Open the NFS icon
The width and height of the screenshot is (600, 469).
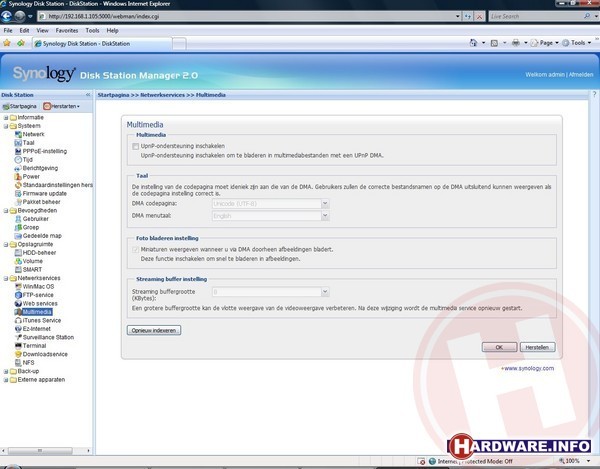(18, 363)
